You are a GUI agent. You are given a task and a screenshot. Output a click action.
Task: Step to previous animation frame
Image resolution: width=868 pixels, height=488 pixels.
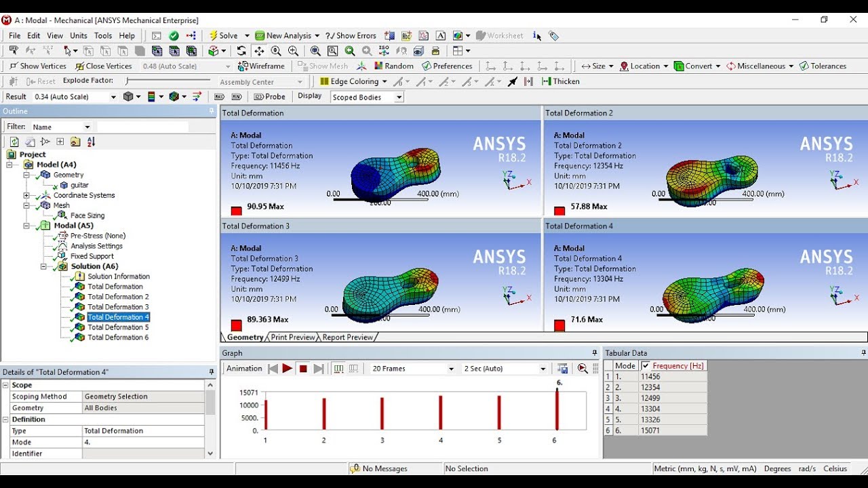273,369
